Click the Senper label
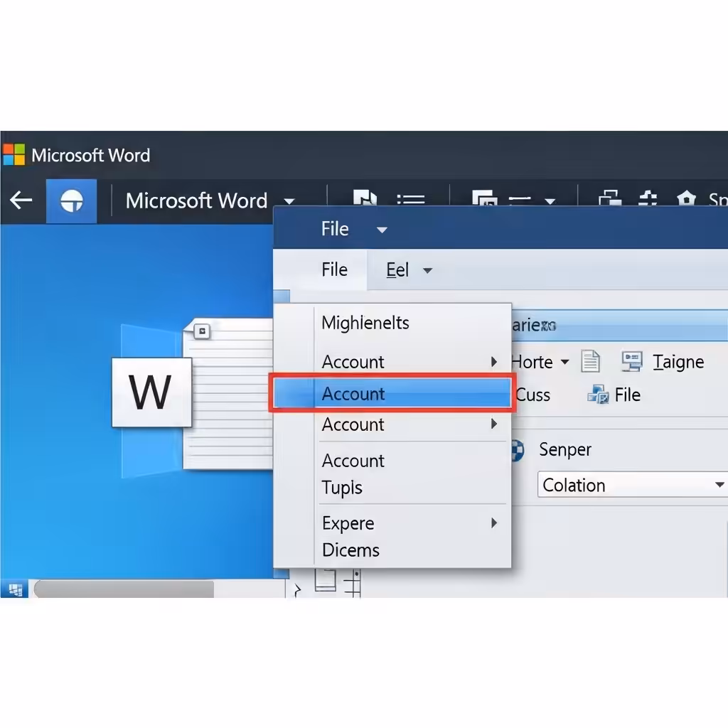 pos(565,449)
